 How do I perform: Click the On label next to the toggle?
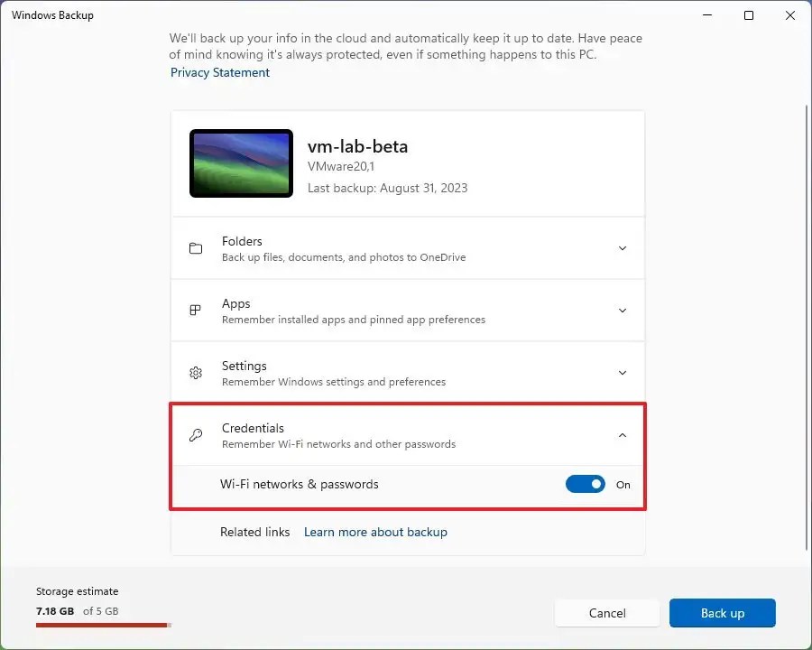point(623,485)
